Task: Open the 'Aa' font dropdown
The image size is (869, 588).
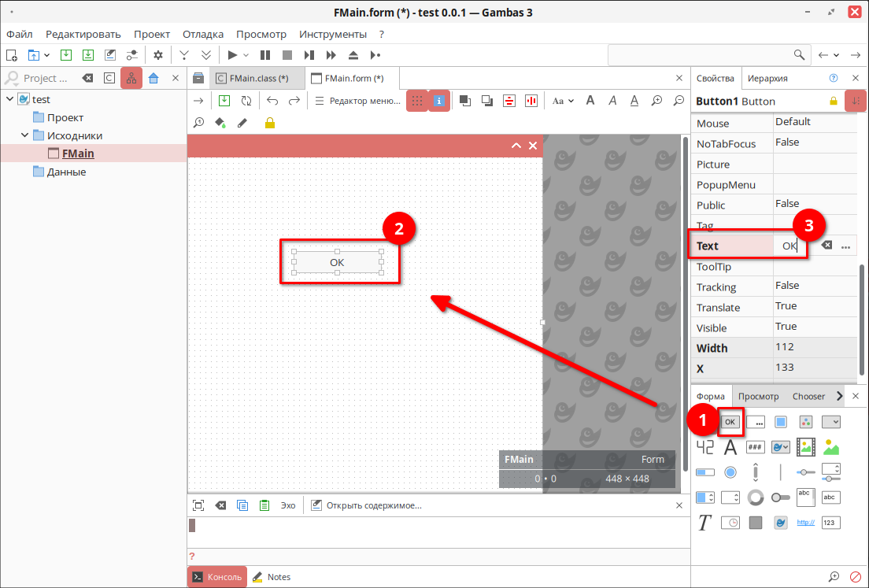Action: (563, 101)
